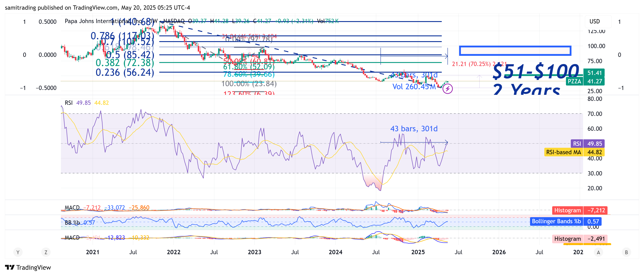Click the Fibonacci label "0.236 (56.24)"
Screen dimensions: 644x276
(x=125, y=73)
